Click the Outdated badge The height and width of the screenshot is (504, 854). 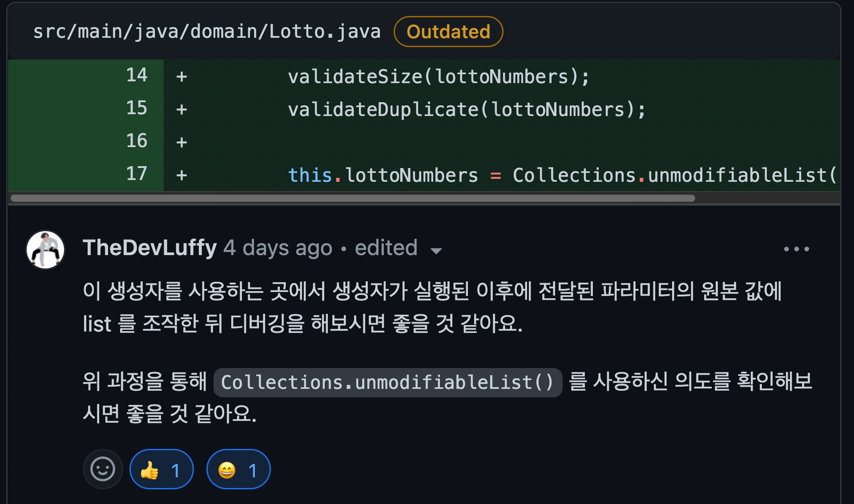(x=448, y=32)
